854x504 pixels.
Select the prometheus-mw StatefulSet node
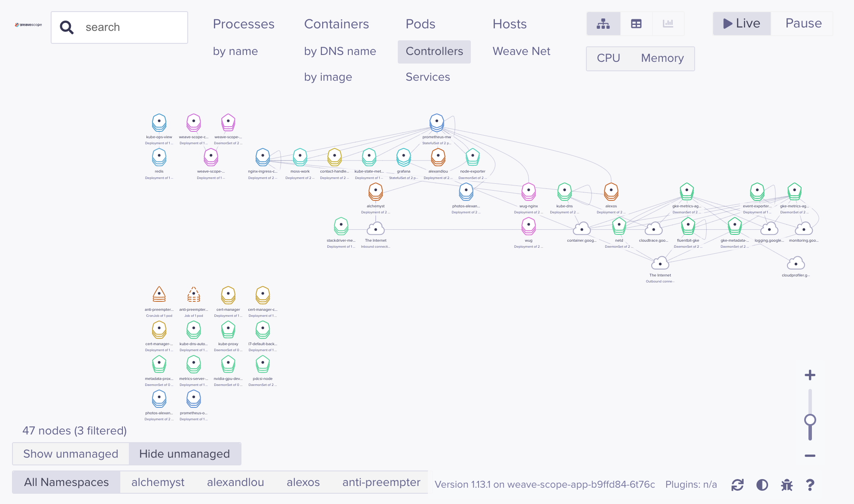[x=436, y=123]
